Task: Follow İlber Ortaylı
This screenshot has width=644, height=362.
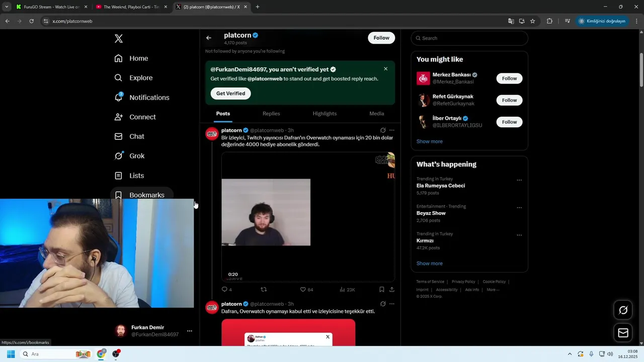Action: pyautogui.click(x=509, y=122)
